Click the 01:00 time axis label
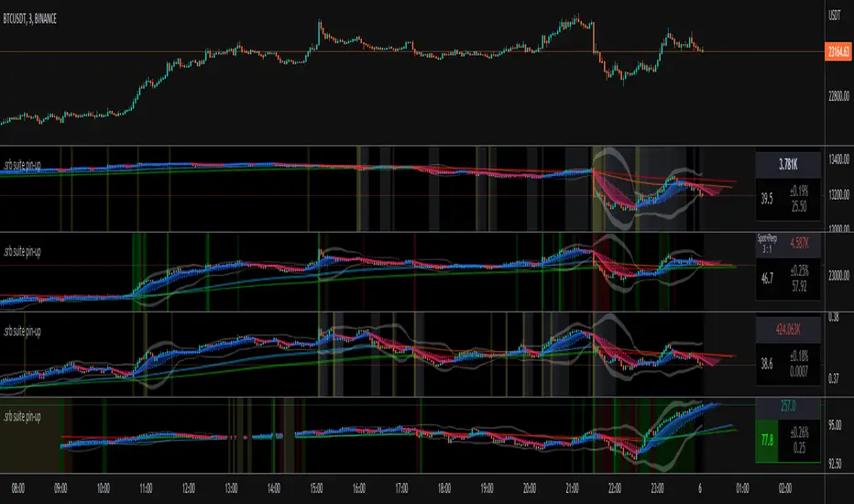The image size is (854, 504). (x=742, y=488)
